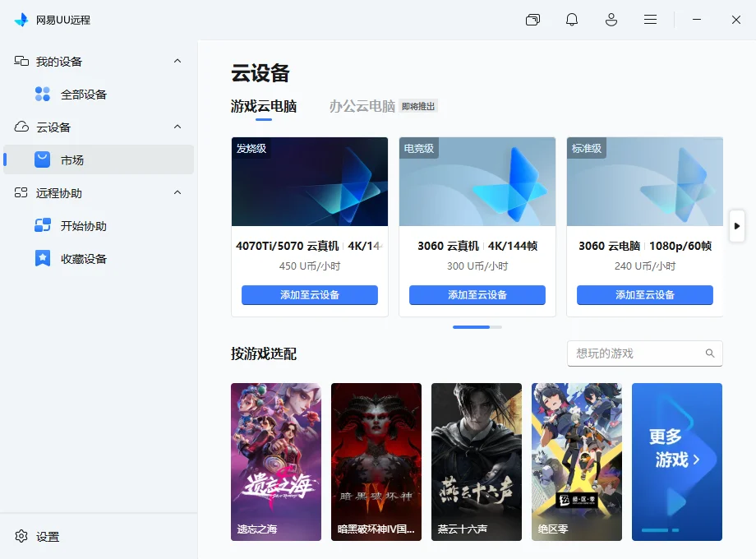Click the 开始协助 icon
Image resolution: width=756 pixels, height=559 pixels.
[x=43, y=225]
